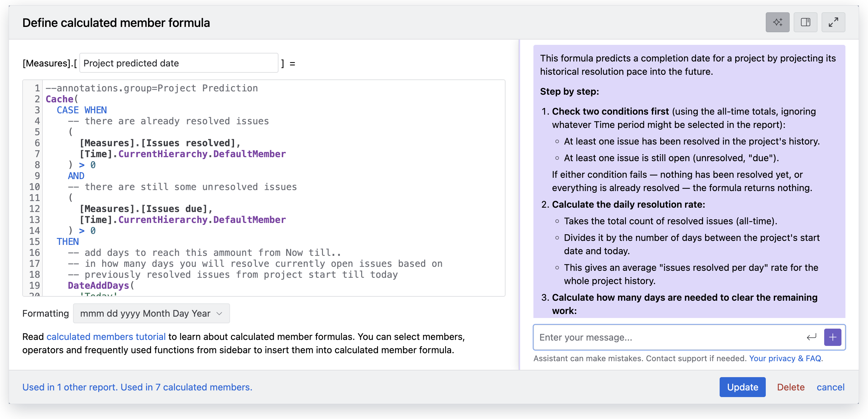Click THEN keyword on line 15
868x419 pixels.
68,242
